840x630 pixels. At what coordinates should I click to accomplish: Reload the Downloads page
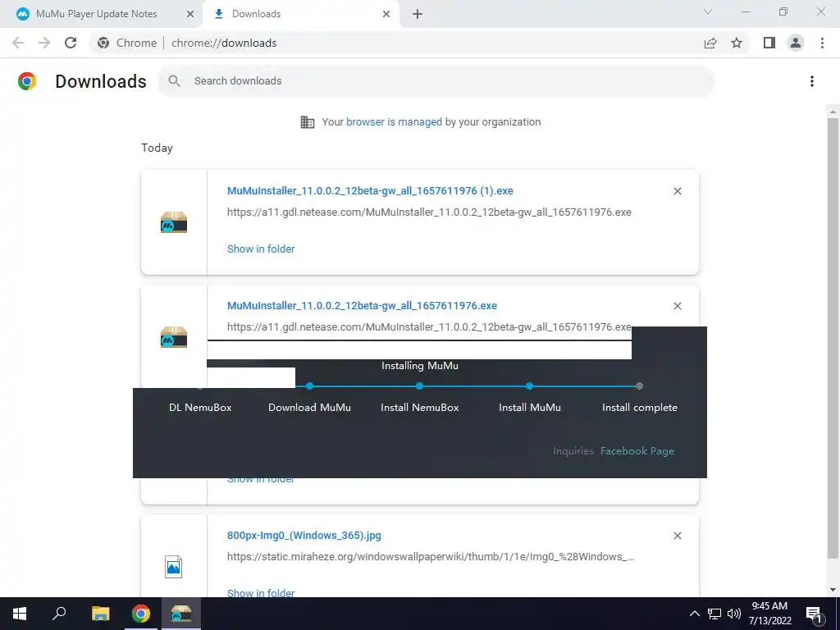pos(71,43)
